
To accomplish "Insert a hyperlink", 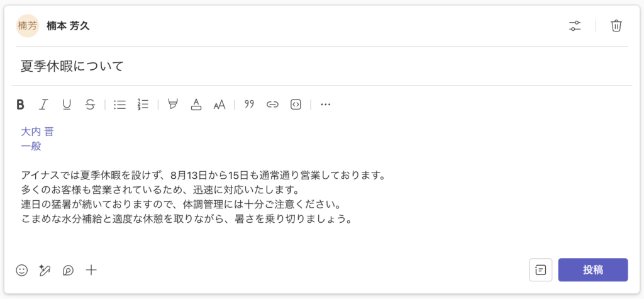I will [272, 104].
